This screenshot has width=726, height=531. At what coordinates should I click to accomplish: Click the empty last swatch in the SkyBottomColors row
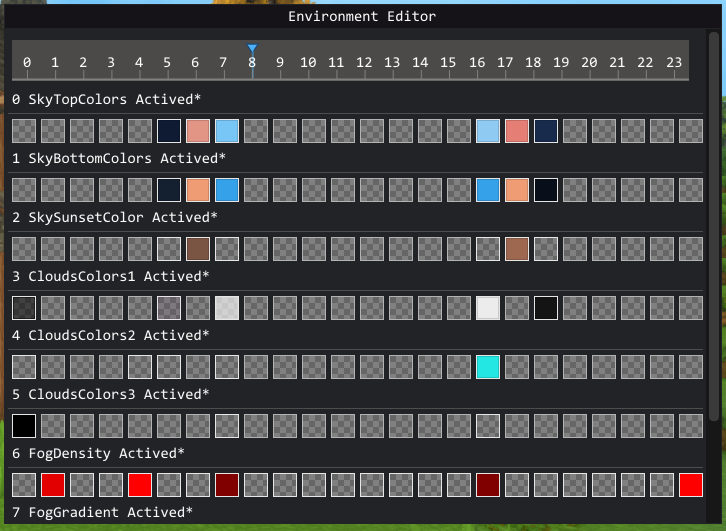pos(691,190)
